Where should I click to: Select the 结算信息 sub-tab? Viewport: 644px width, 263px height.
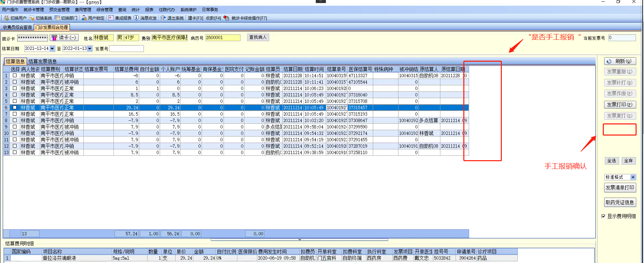point(15,61)
